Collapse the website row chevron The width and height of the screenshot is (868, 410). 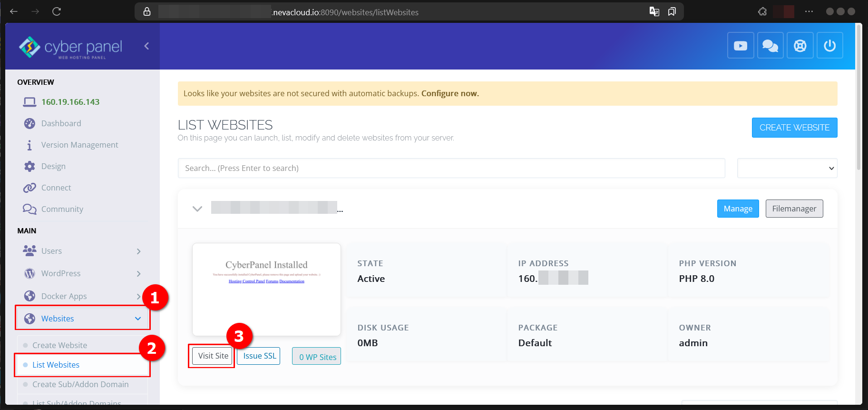pos(197,209)
